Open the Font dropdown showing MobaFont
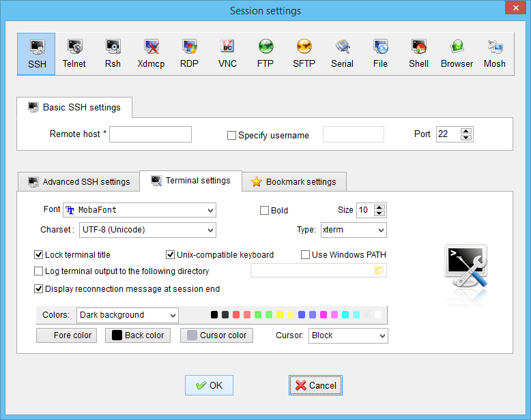The height and width of the screenshot is (420, 531). (139, 210)
